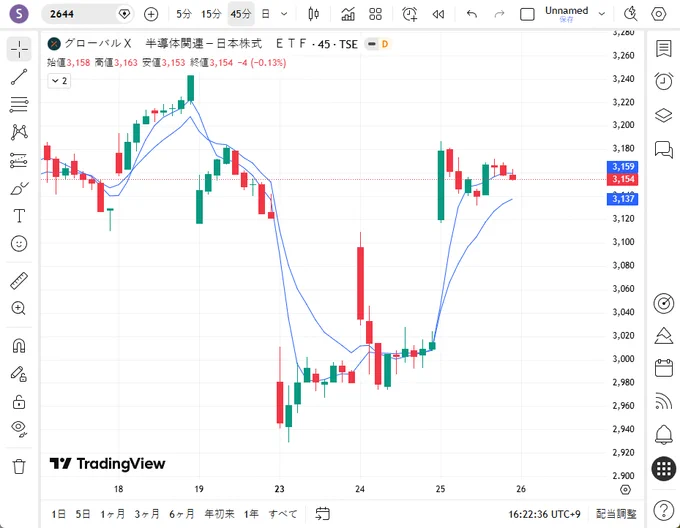Screen dimensions: 680x528
Task: Open the chats panel
Action: coord(664,150)
